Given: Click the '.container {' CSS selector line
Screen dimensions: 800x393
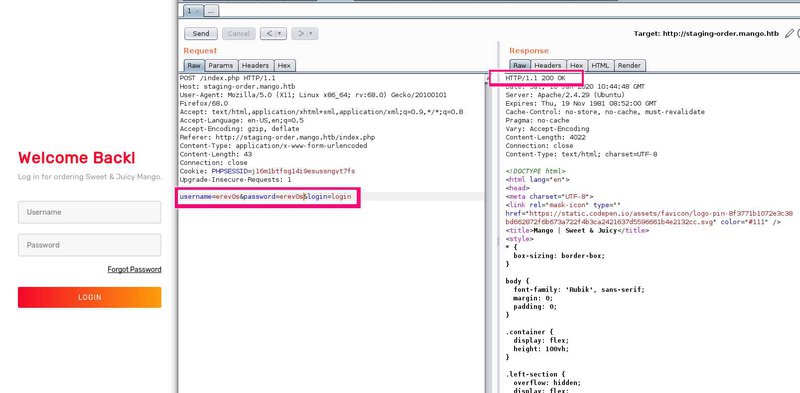Looking at the screenshot, I should coord(529,332).
